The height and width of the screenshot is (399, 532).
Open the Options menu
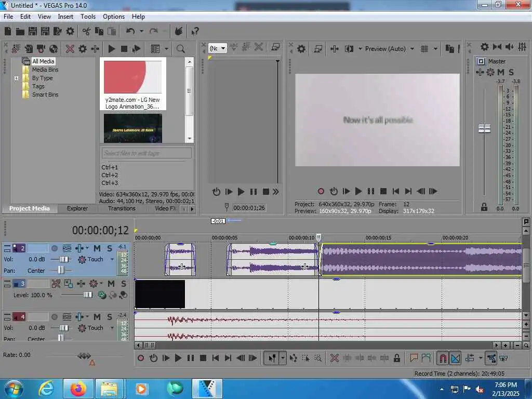[x=114, y=17]
